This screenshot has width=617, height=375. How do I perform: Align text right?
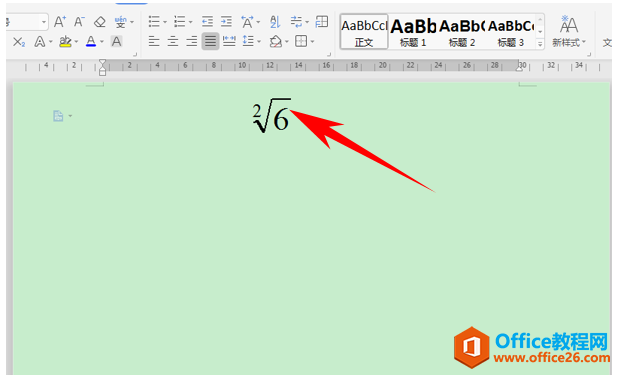pos(192,41)
